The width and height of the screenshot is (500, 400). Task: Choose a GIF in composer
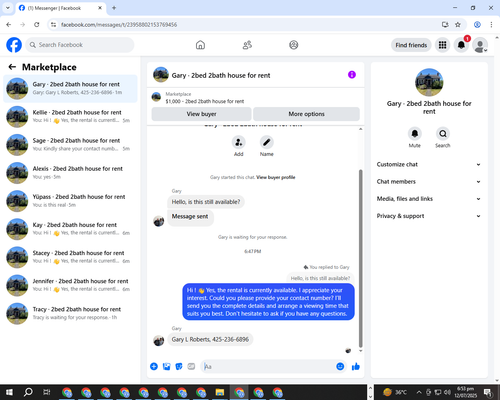coord(191,367)
